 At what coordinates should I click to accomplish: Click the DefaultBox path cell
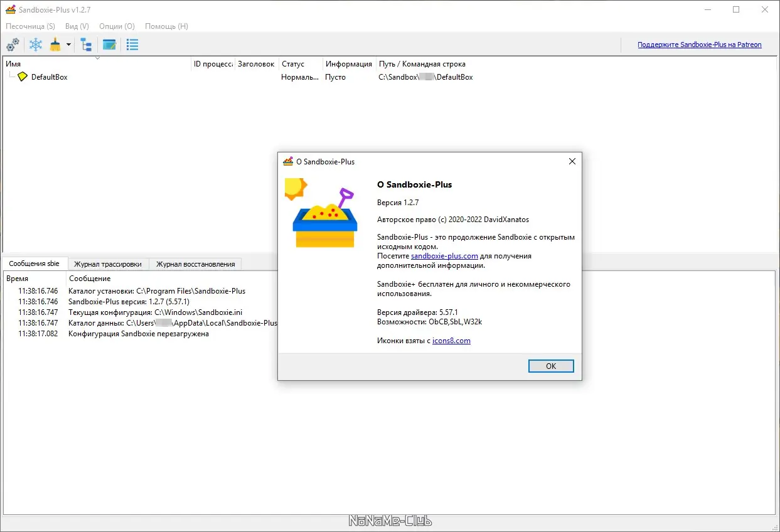tap(425, 77)
